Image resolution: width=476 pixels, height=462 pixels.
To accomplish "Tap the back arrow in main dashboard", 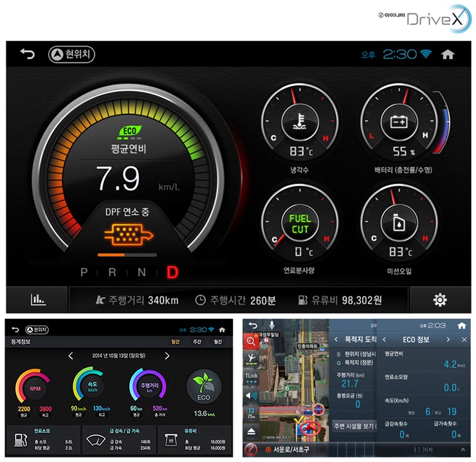I will [x=27, y=55].
